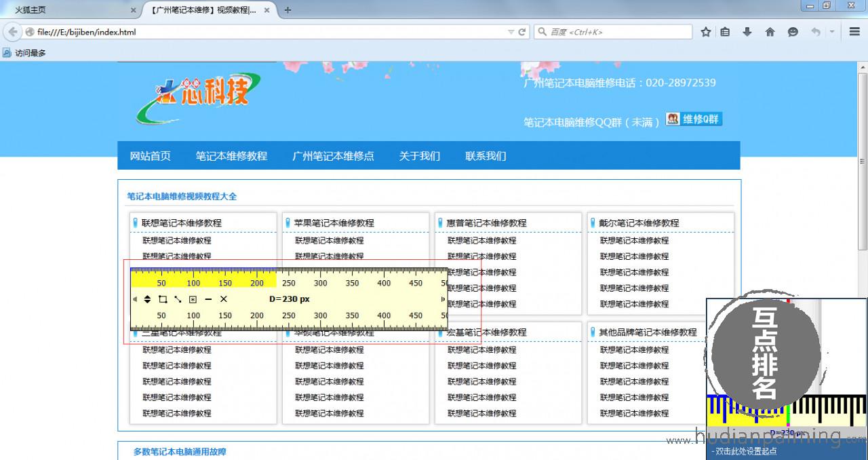The height and width of the screenshot is (460, 868).
Task: Click the ruler's flip orientation up-down arrows icon
Action: [x=148, y=299]
